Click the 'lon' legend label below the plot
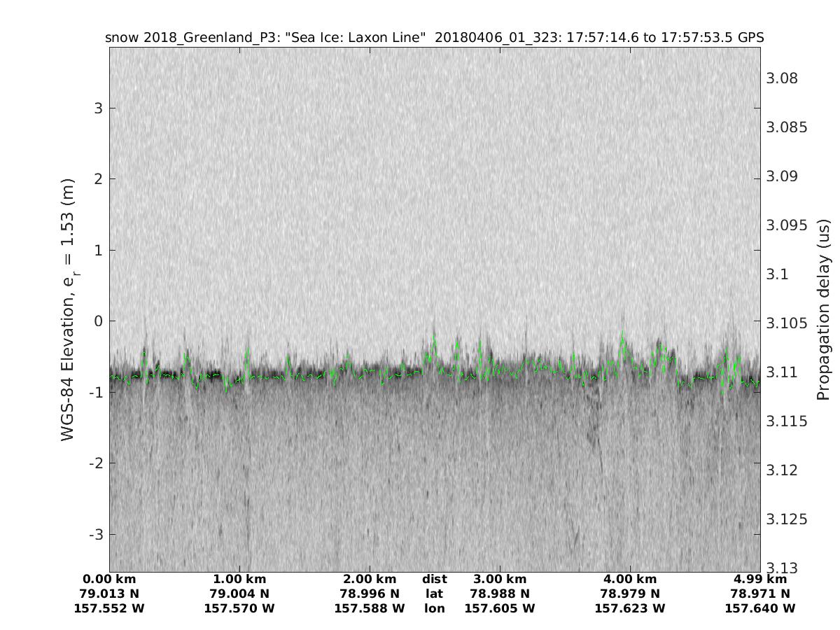The height and width of the screenshot is (630, 840). coord(435,608)
